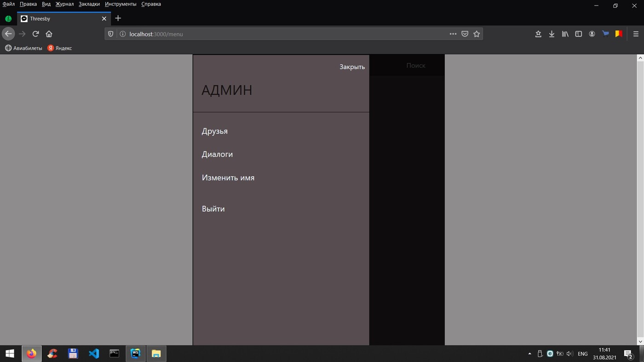The image size is (644, 362).
Task: Bookmark this page with the star icon
Action: pos(477,34)
